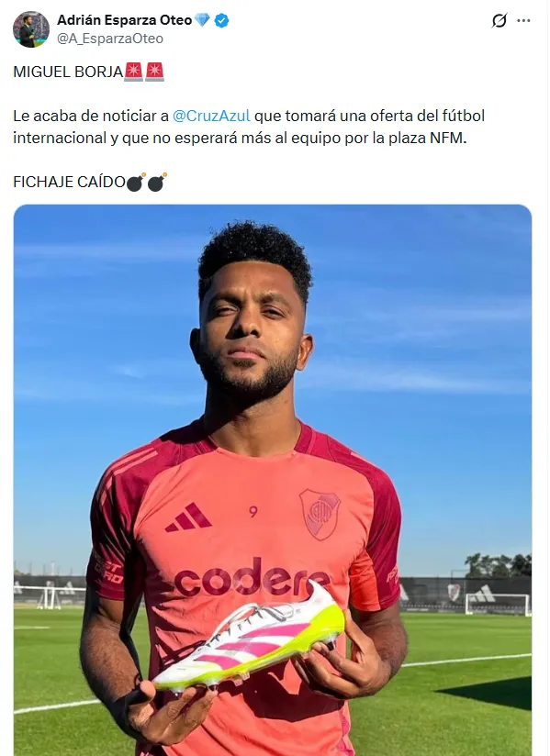This screenshot has width=550, height=756.
Task: Open the @A_EsparzaOteo handle link
Action: [110, 39]
